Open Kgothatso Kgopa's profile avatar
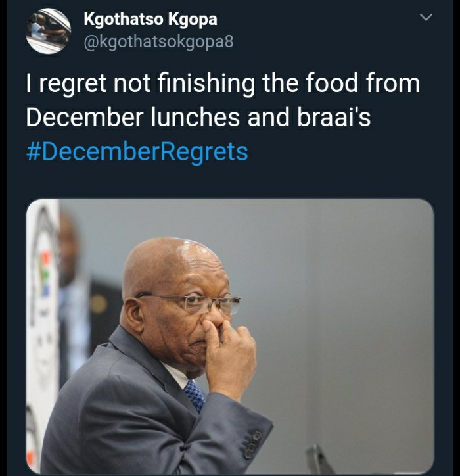460x476 pixels. [x=49, y=31]
